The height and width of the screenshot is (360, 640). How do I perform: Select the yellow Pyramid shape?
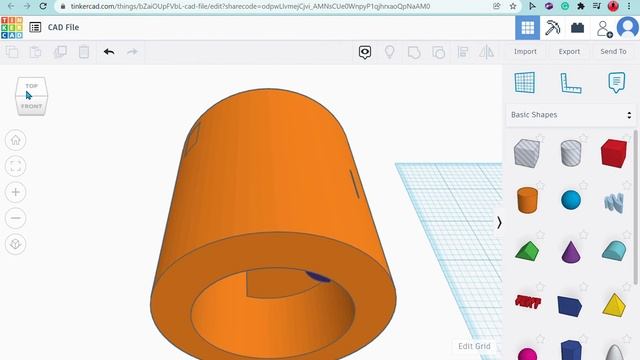pos(614,305)
